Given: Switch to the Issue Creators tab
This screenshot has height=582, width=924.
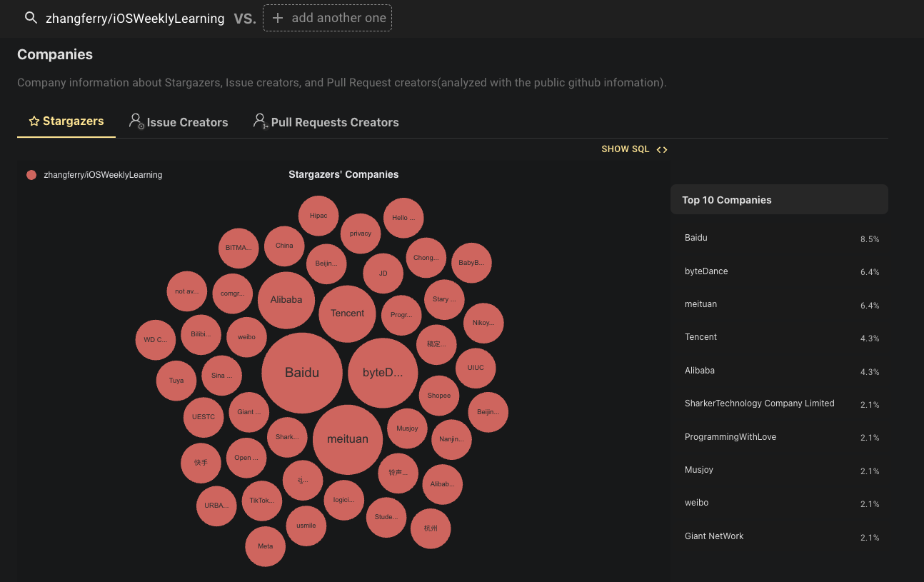Looking at the screenshot, I should tap(179, 122).
